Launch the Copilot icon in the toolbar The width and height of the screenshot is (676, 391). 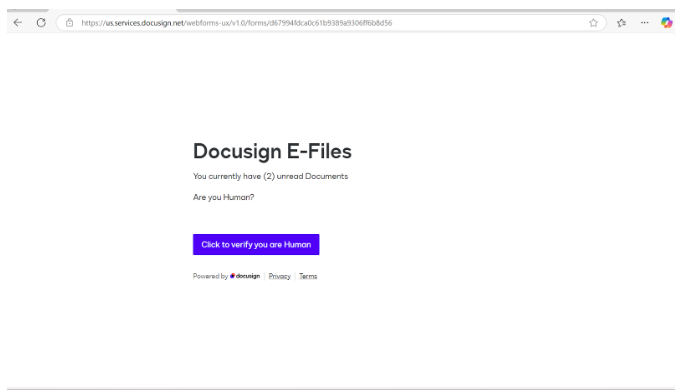pyautogui.click(x=667, y=23)
